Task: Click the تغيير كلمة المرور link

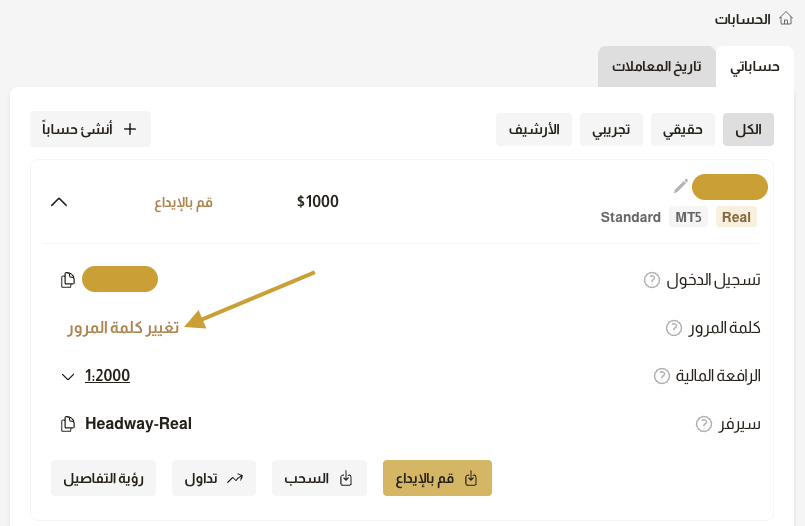Action: [x=123, y=328]
